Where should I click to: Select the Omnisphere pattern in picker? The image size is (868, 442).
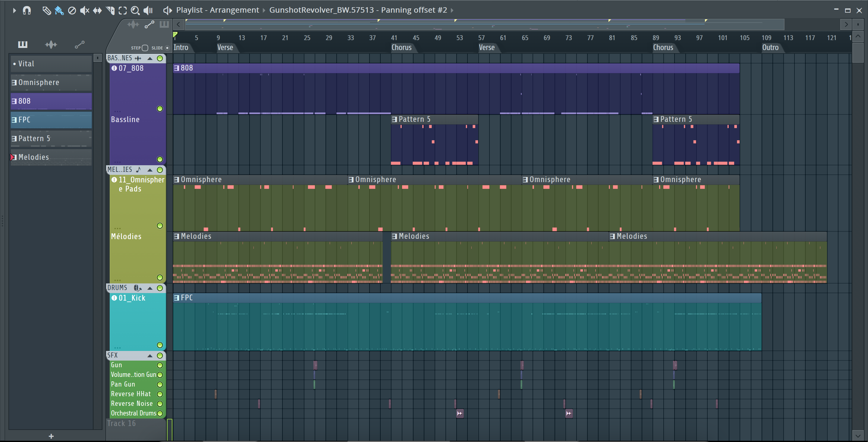coord(51,83)
